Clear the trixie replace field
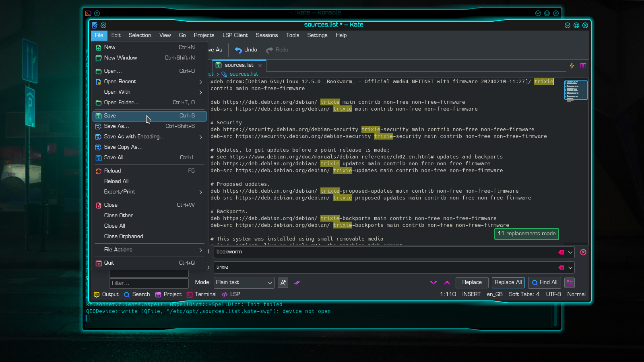 (x=561, y=267)
